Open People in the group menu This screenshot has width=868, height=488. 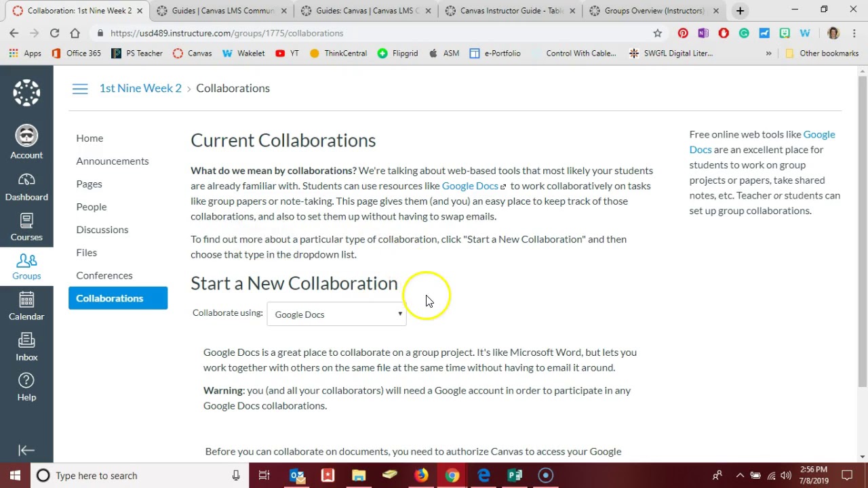[91, 207]
